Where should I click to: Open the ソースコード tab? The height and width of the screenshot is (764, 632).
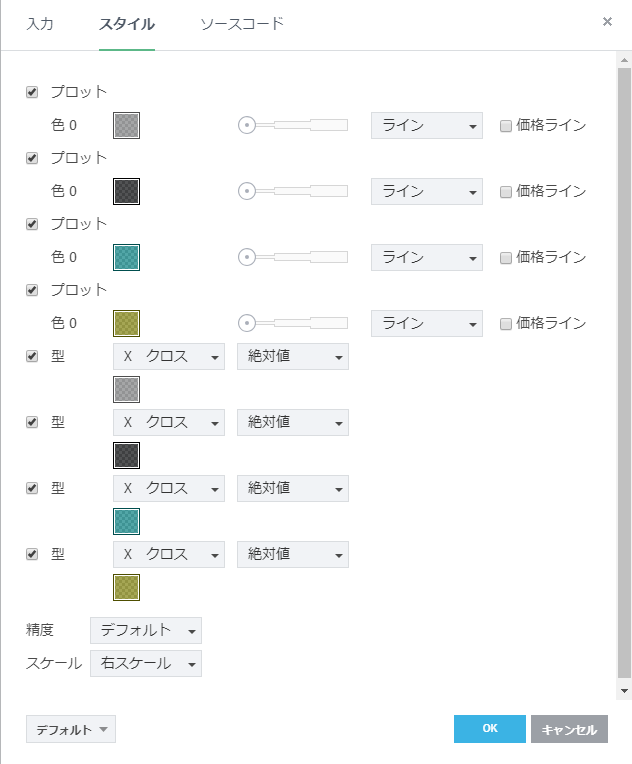tap(242, 23)
